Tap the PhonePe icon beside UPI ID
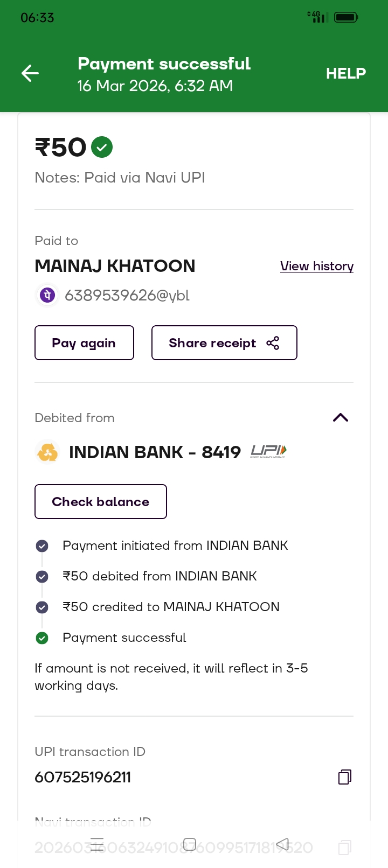Screen dimensions: 388x868 click(x=47, y=295)
